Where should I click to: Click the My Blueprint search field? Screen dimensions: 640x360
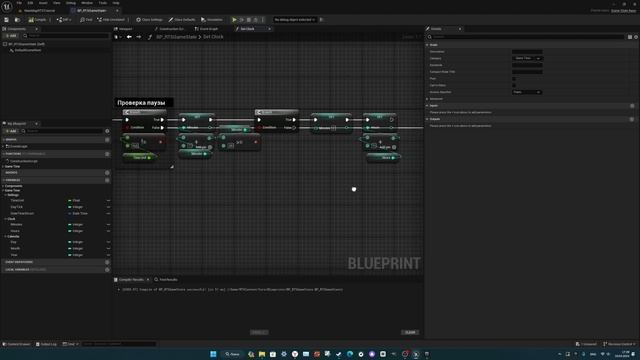pos(62,131)
